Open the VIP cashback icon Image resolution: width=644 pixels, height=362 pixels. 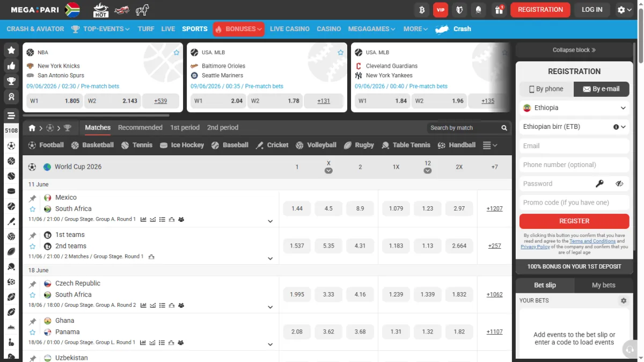click(441, 10)
